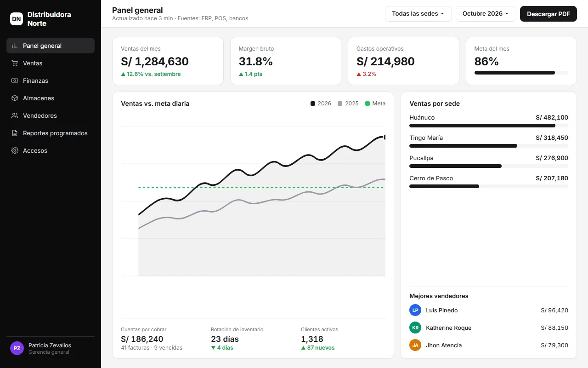Click the Vendedores people icon
The width and height of the screenshot is (588, 368).
tap(15, 115)
